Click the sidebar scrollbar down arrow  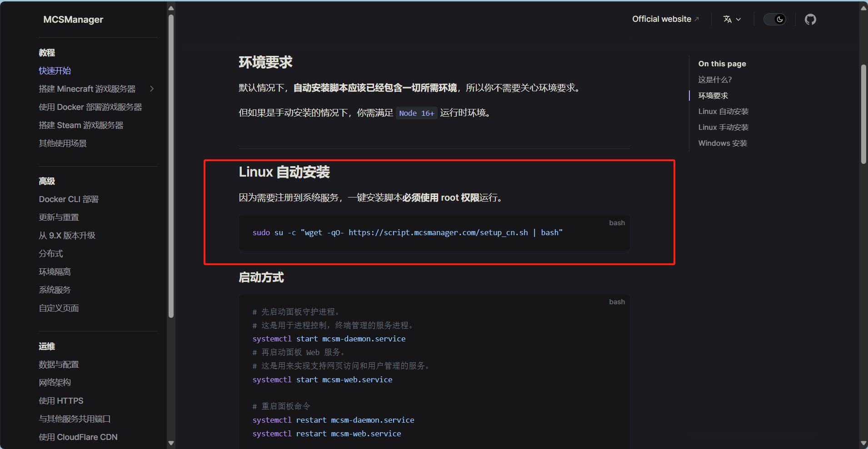pos(171,443)
